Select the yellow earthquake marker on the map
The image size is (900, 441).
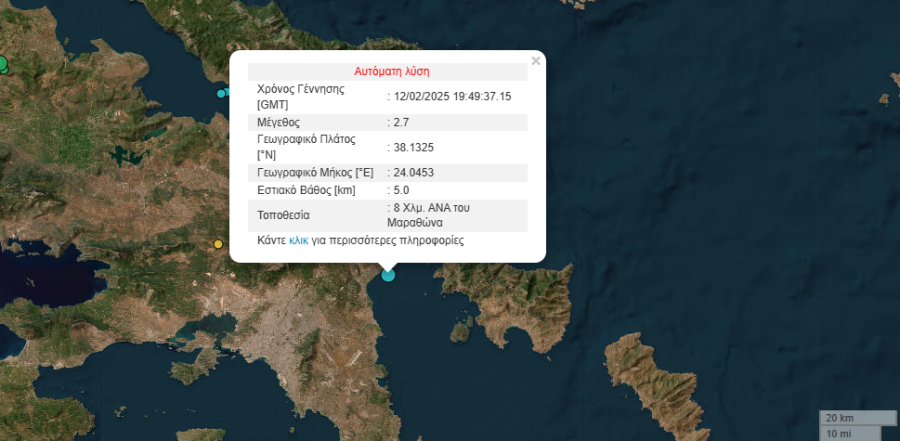click(x=218, y=244)
